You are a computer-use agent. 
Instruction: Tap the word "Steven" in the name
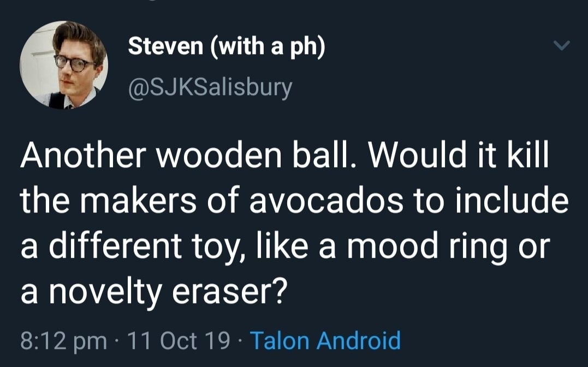[165, 46]
